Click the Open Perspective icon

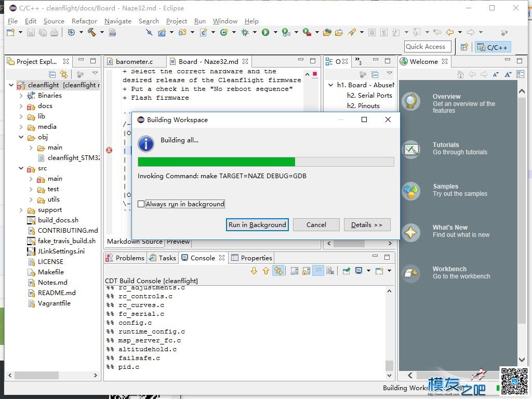[x=464, y=47]
